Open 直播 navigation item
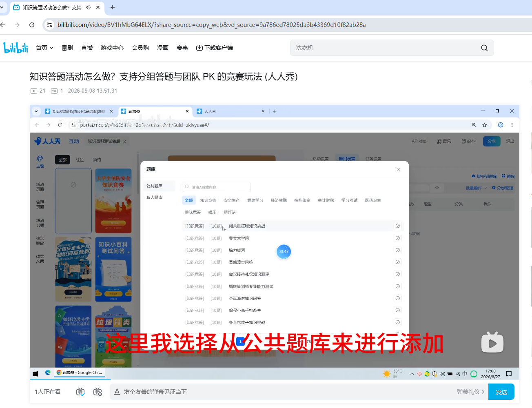This screenshot has width=532, height=408. tap(87, 48)
